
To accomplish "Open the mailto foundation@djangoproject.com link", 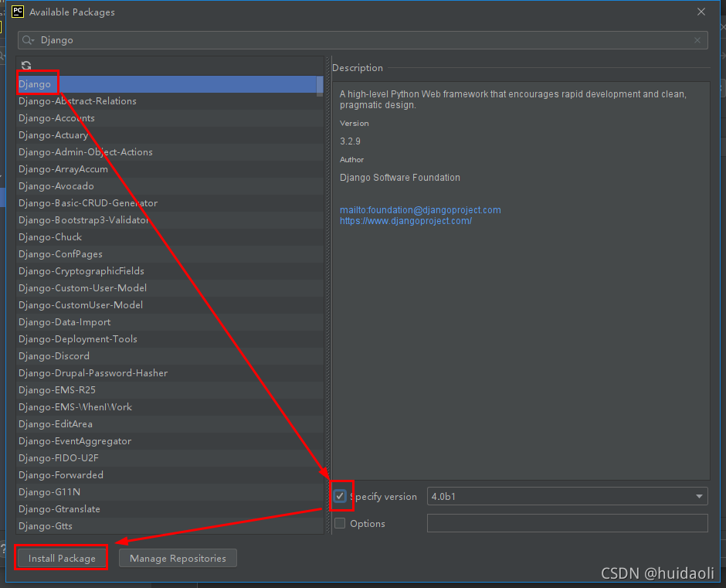I will pos(420,210).
